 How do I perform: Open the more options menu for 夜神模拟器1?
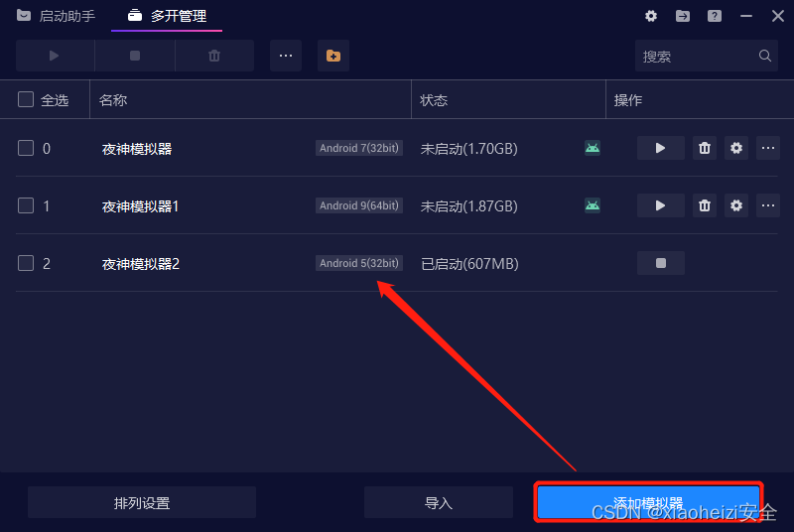767,205
